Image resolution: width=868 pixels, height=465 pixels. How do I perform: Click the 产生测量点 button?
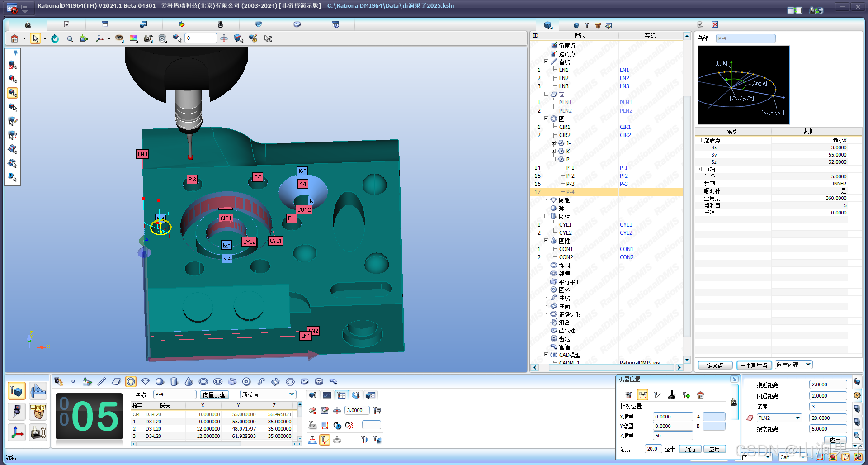[x=754, y=365]
